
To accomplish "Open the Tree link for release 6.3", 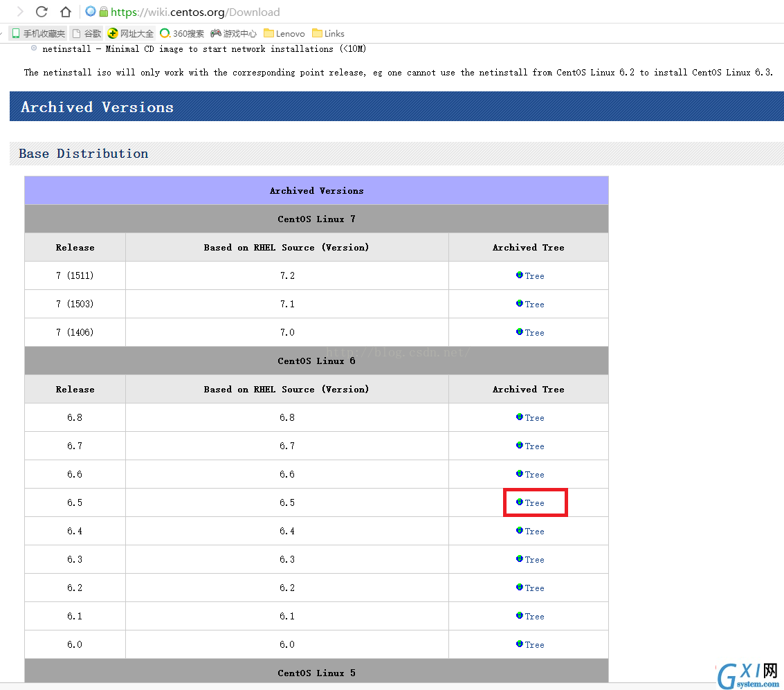I will pyautogui.click(x=530, y=560).
